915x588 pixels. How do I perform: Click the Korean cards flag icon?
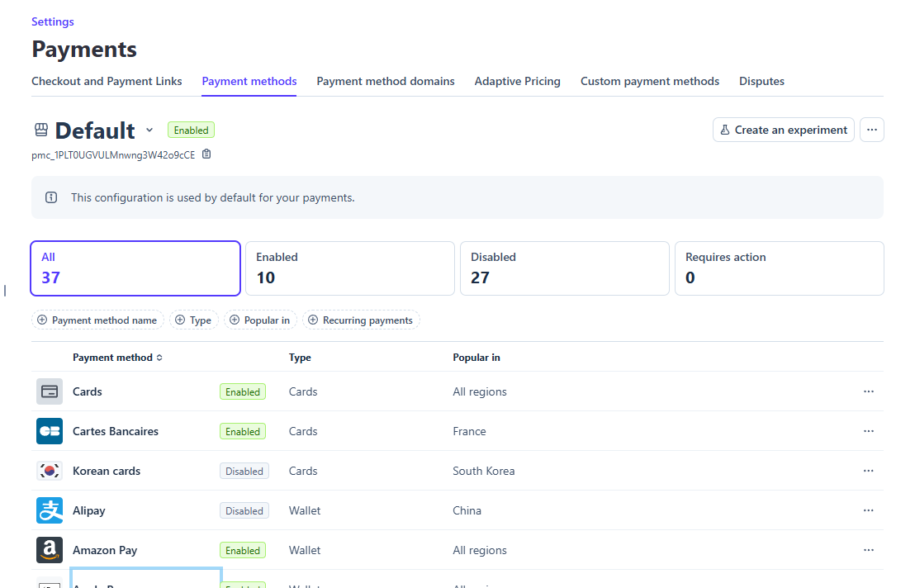50,471
